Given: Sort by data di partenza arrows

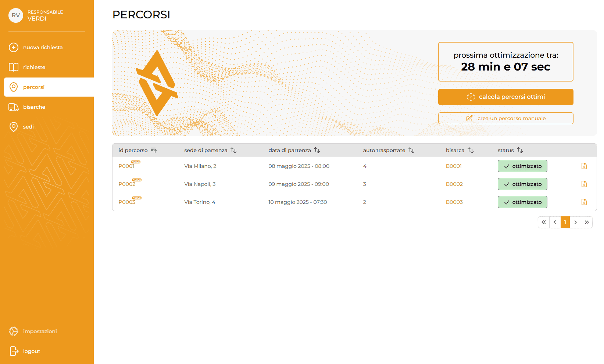Looking at the screenshot, I should pos(317,150).
